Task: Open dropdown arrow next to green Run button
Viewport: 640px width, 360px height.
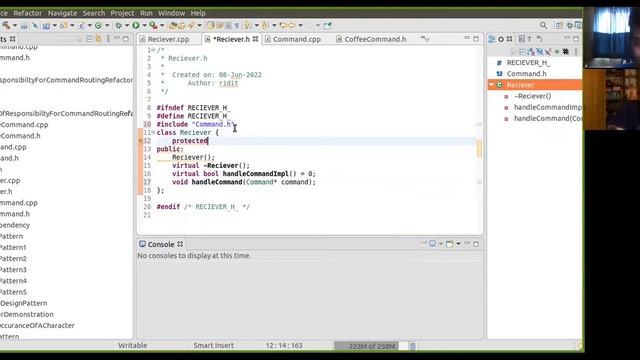Action: click(144, 25)
